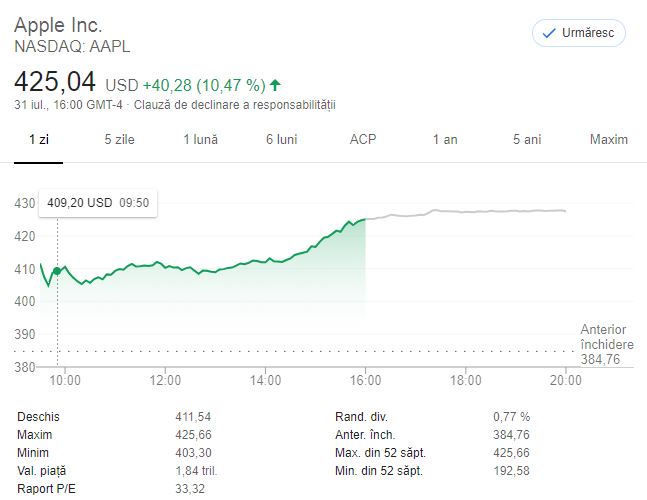Open Clauză de declinare a responsabilității link

(235, 105)
